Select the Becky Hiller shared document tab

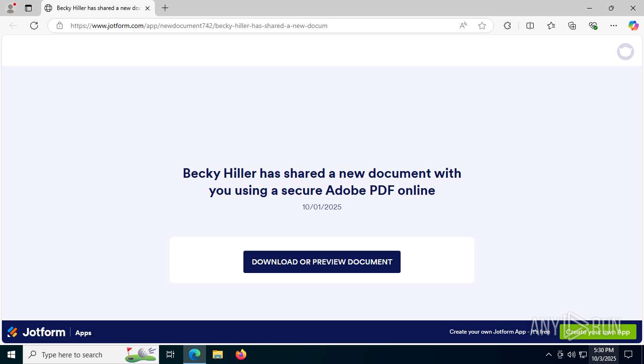98,8
